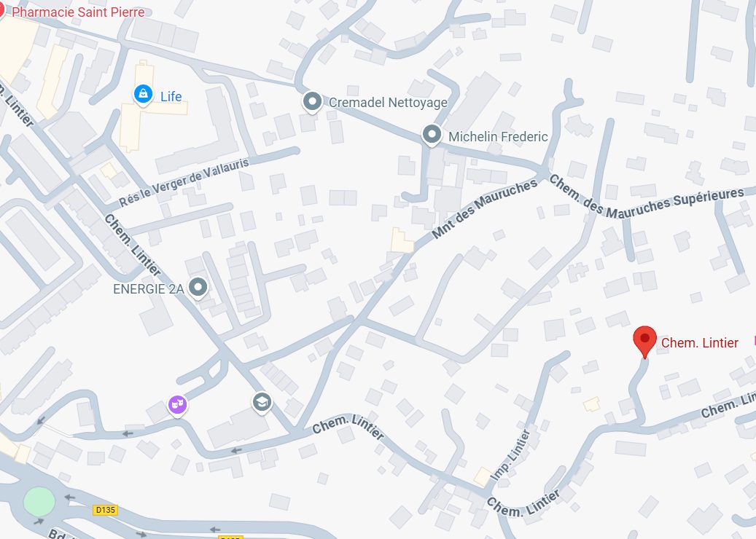Screen dimensions: 756x539
Task: Click the D135 yellow road shield
Action: click(106, 510)
